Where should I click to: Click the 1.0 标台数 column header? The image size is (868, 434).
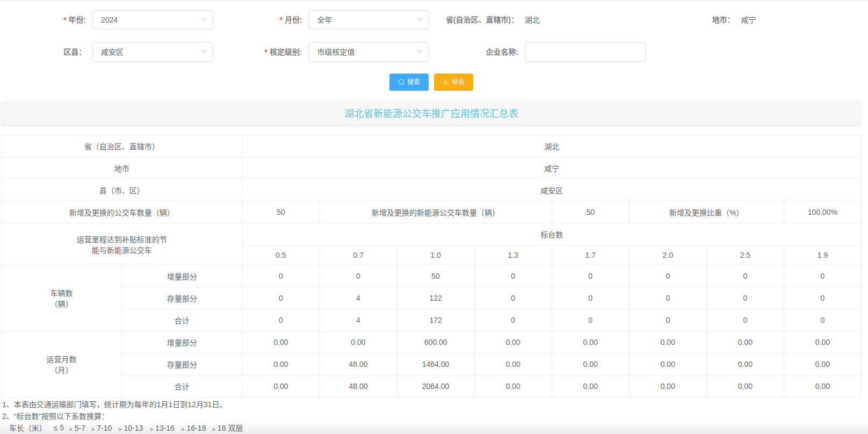(x=436, y=255)
